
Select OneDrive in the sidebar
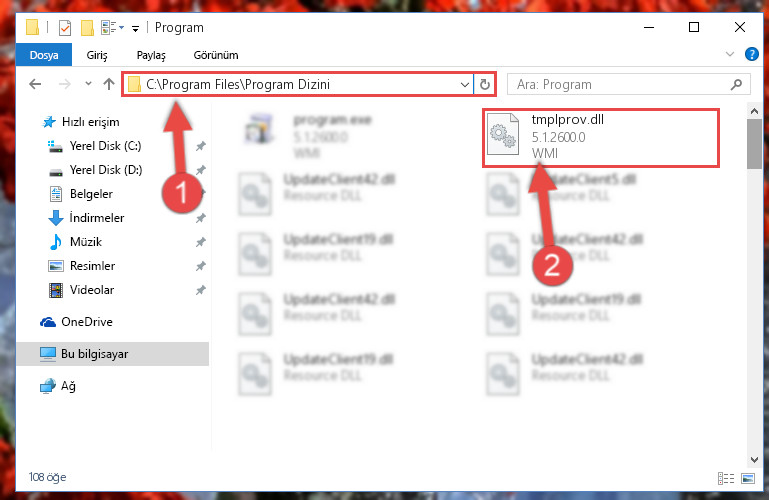(87, 322)
